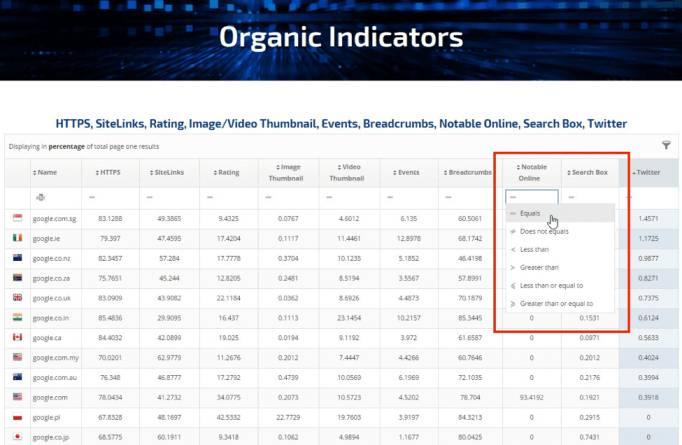This screenshot has width=682, height=445.
Task: Click the UK flag beside google.co.uk
Action: click(x=17, y=297)
